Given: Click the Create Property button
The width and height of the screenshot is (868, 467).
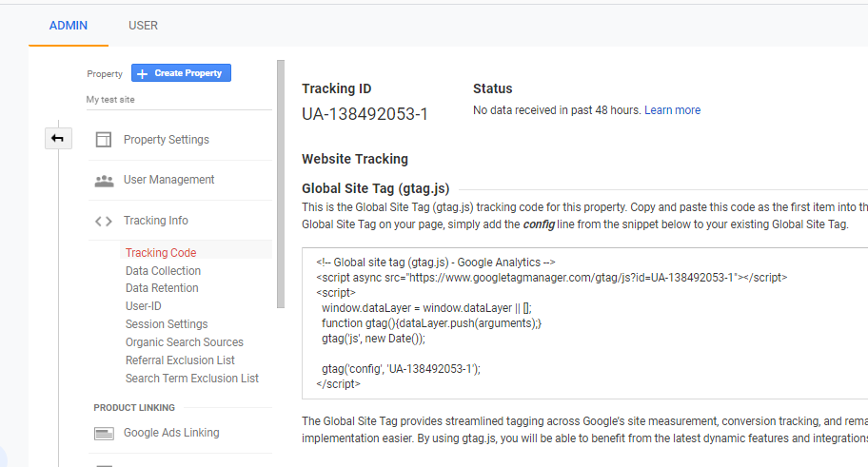Looking at the screenshot, I should 181,73.
